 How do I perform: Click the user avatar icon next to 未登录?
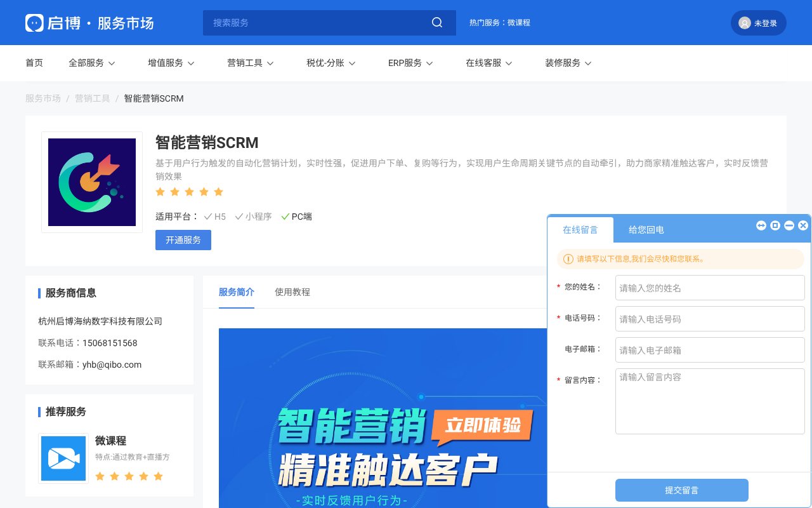[745, 22]
